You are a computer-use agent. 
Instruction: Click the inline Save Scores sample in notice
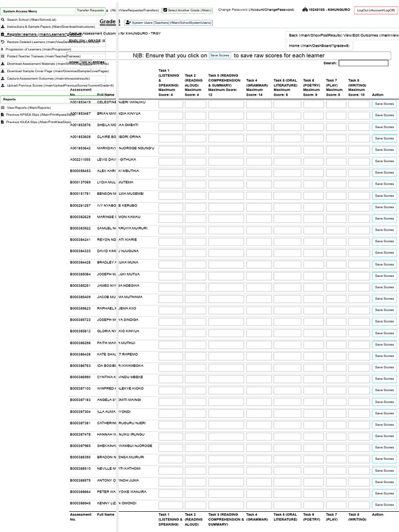220,55
